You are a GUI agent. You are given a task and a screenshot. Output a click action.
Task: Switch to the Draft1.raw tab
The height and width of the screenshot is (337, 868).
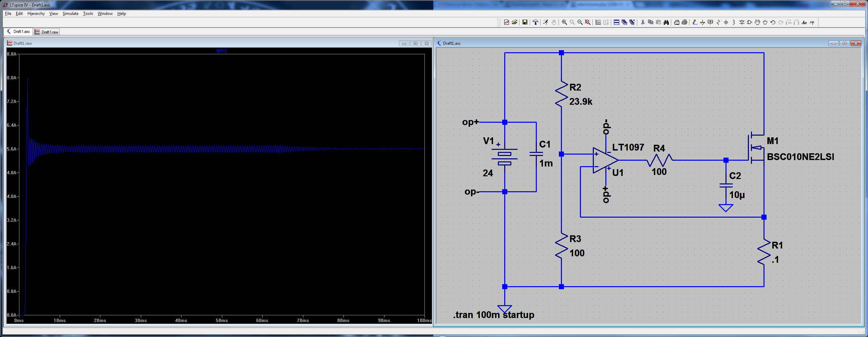coord(46,32)
